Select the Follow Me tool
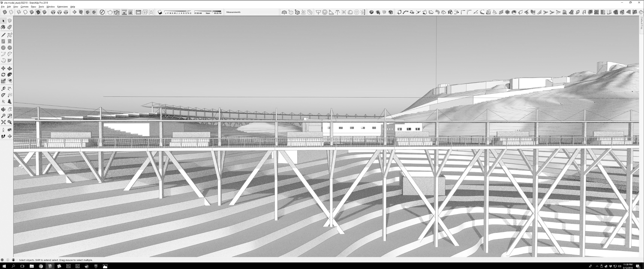The height and width of the screenshot is (269, 644). click(10, 75)
